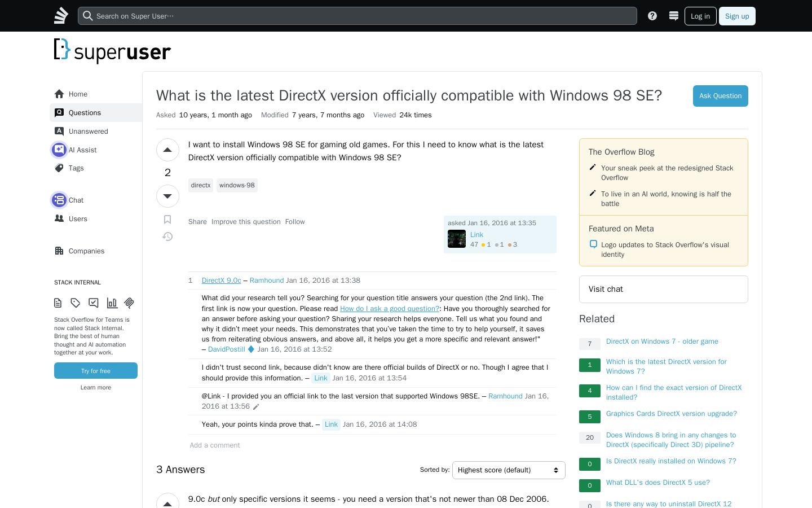This screenshot has width=812, height=508.
Task: Click the Stack Internal paperclip icon
Action: [129, 303]
